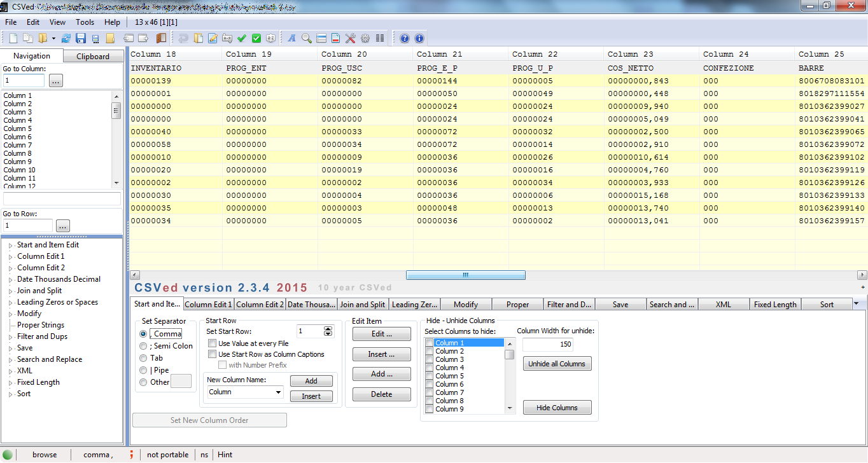Viewport: 868px width, 463px height.
Task: Expand Date Thousands Decimal tree node
Action: [x=10, y=280]
